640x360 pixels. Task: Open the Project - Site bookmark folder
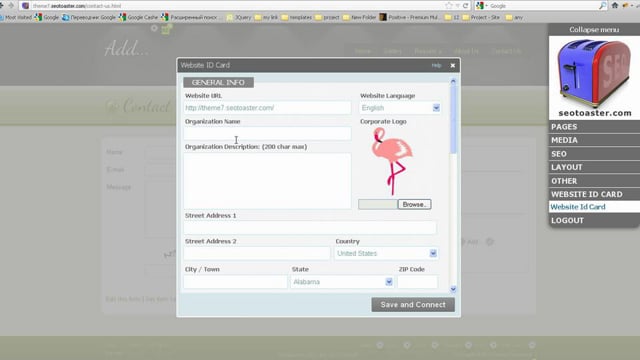pos(481,17)
